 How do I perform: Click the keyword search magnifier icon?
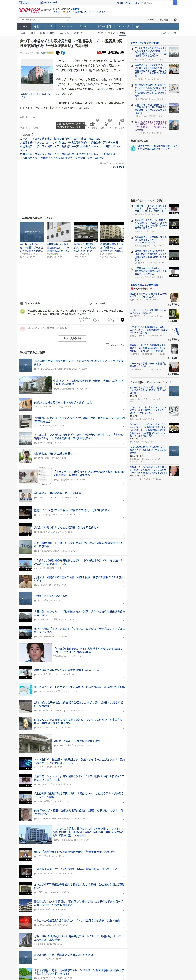tap(68, 20)
